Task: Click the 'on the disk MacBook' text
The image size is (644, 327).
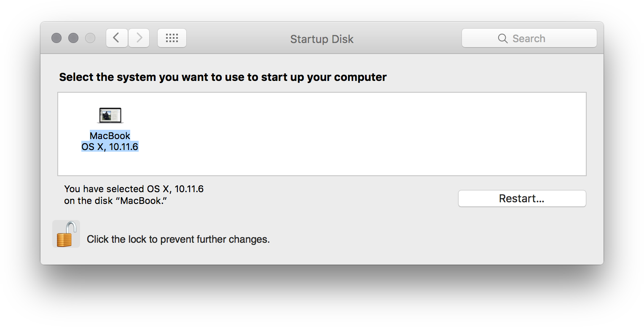Action: pyautogui.click(x=116, y=201)
